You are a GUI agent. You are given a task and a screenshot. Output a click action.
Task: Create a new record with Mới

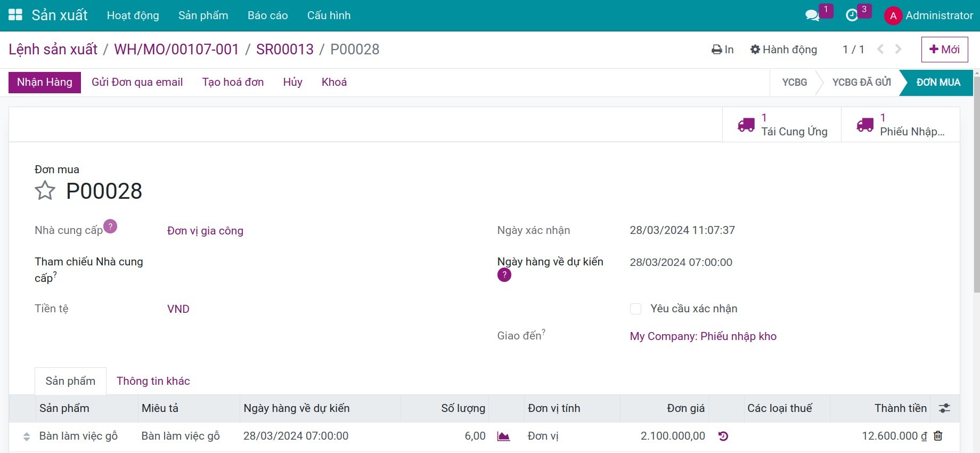coord(945,50)
